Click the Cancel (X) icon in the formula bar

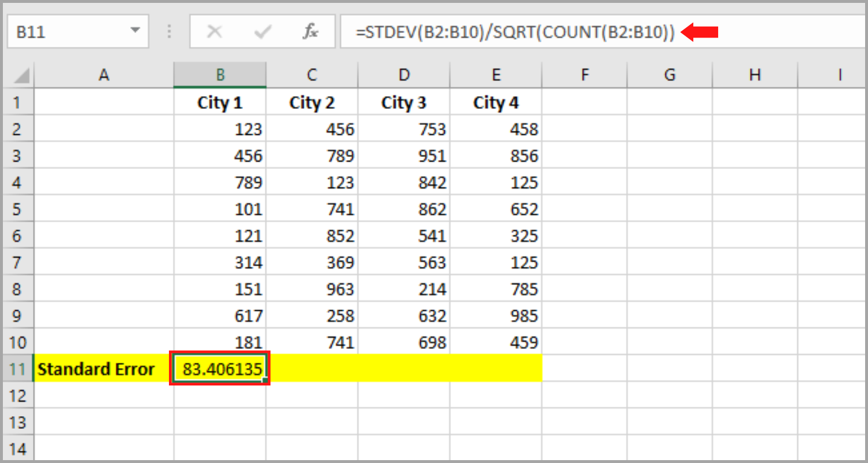215,31
